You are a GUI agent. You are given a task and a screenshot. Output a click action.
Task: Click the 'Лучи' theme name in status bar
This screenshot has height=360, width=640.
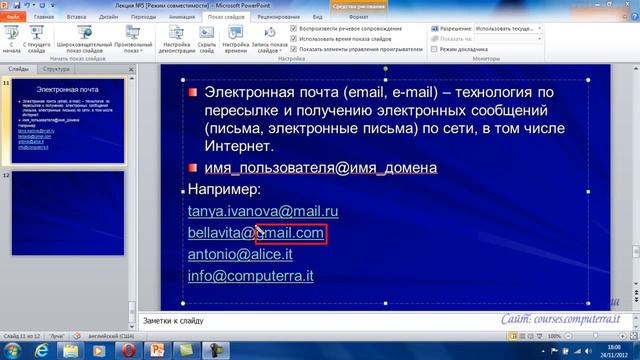57,336
